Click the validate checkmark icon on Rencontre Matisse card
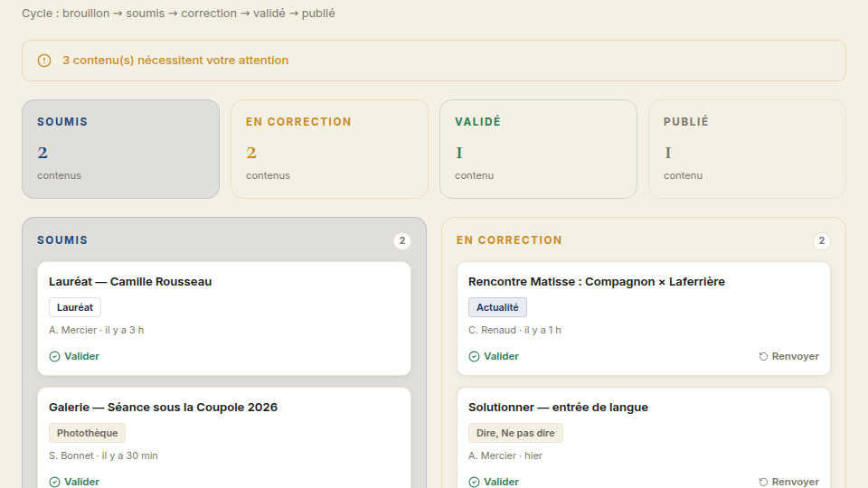The width and height of the screenshot is (868, 488). tap(474, 356)
